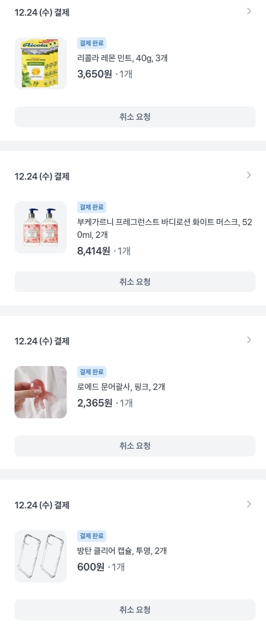Image resolution: width=266 pixels, height=644 pixels.
Task: Click the 600원 price of the phone case
Action: coord(91,567)
